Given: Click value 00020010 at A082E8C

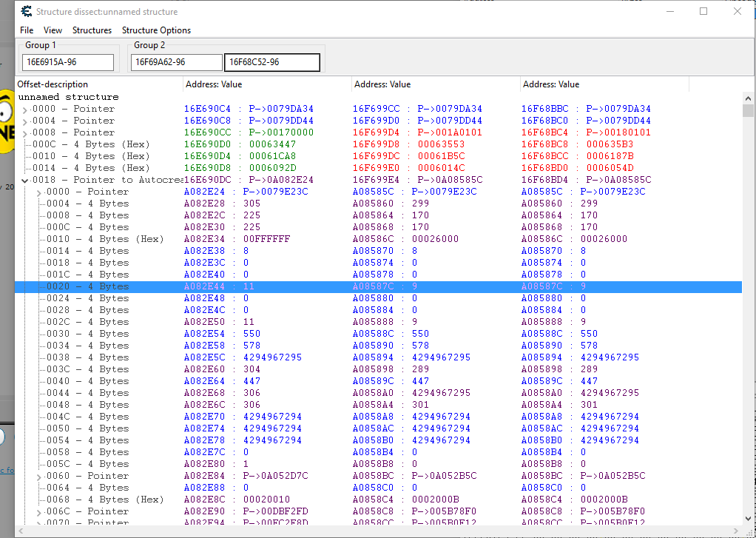Looking at the screenshot, I should [x=266, y=500].
